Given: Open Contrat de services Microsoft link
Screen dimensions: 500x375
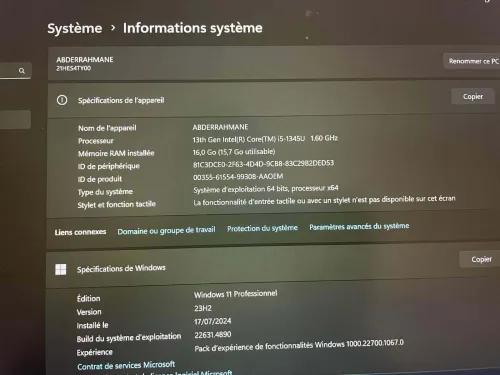Looking at the screenshot, I should 126,366.
